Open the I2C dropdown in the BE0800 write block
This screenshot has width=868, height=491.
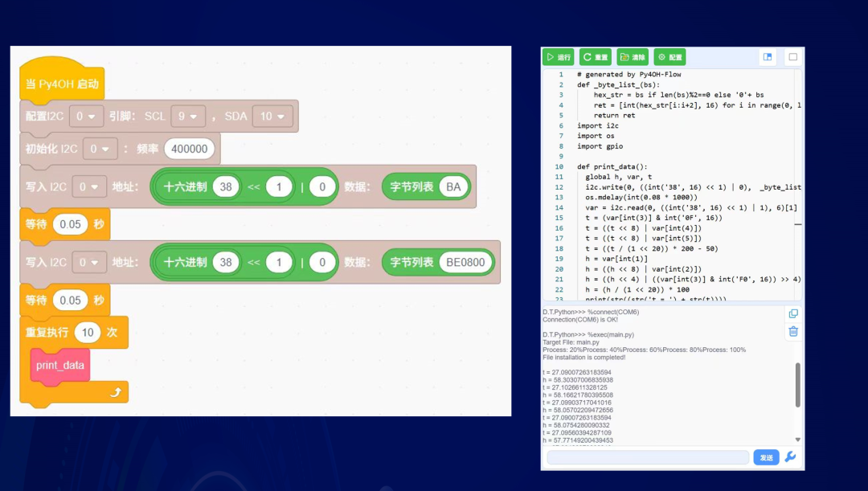click(x=89, y=263)
